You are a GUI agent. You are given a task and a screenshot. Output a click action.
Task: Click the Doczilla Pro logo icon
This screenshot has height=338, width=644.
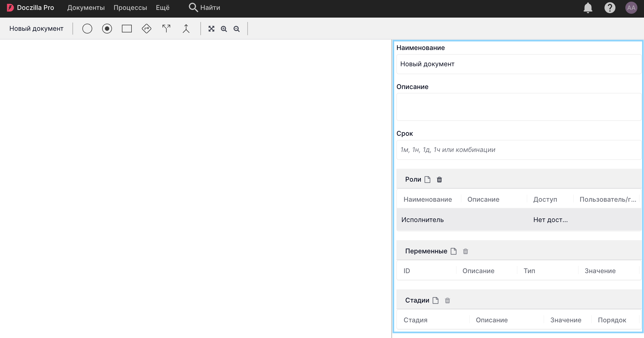coord(10,8)
